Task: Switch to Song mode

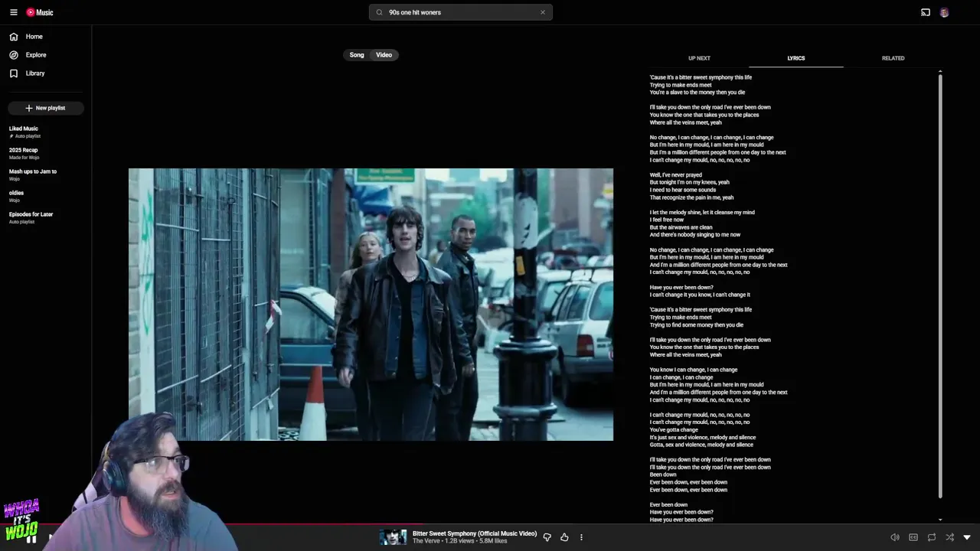Action: coord(357,55)
